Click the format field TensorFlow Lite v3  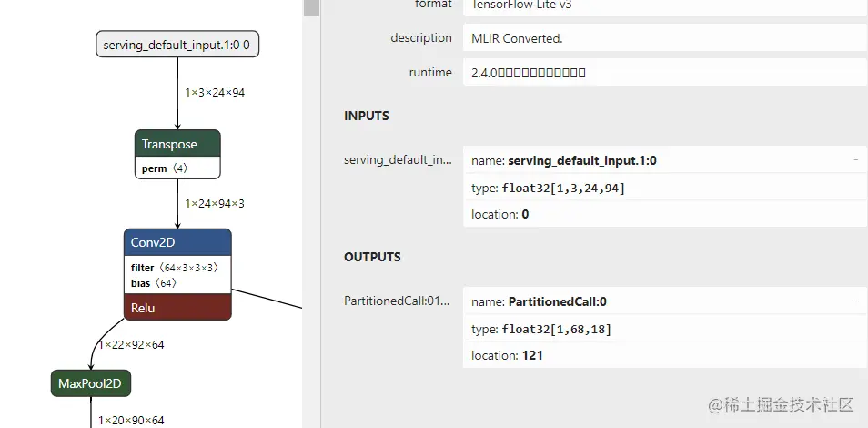pyautogui.click(x=665, y=7)
